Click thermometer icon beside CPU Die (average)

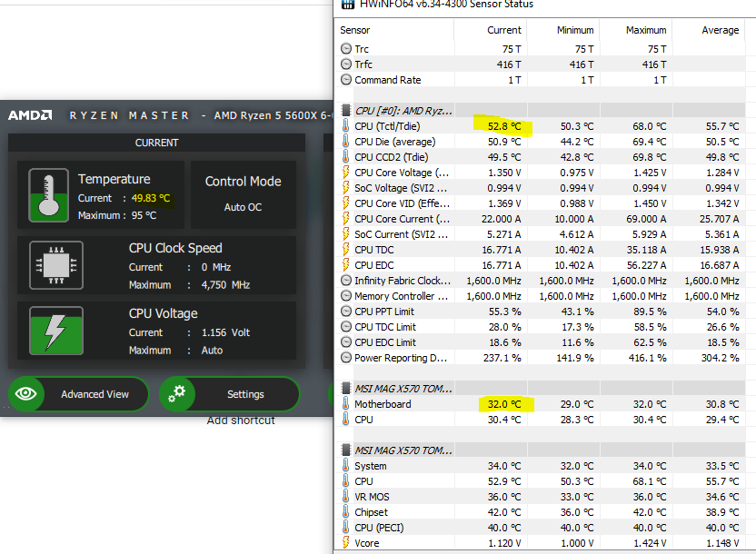coord(345,141)
